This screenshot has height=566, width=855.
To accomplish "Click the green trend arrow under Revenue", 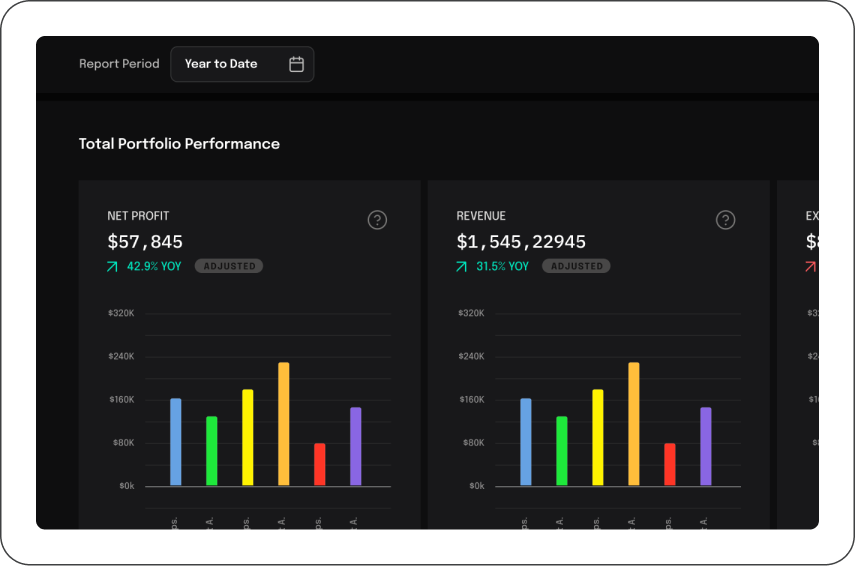I will [x=461, y=267].
